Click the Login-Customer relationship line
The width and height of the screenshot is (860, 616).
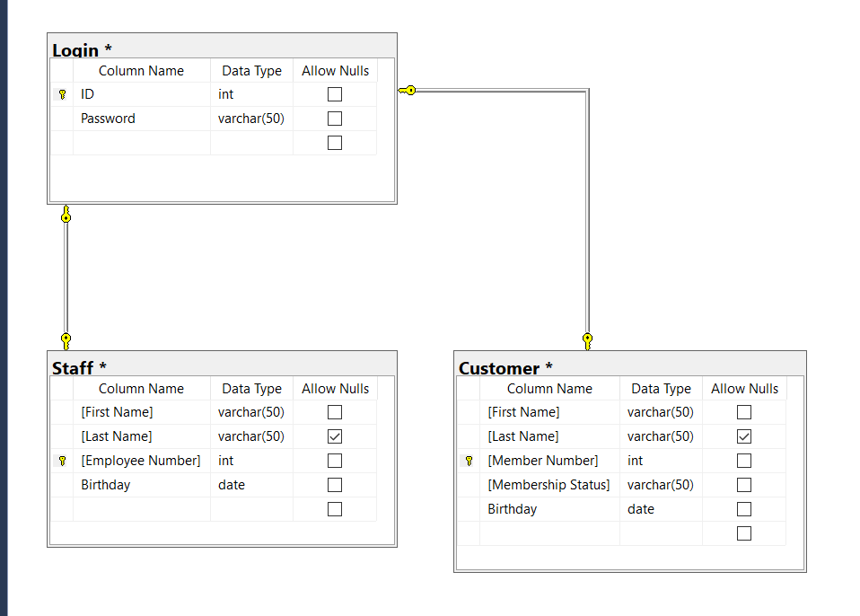click(589, 216)
